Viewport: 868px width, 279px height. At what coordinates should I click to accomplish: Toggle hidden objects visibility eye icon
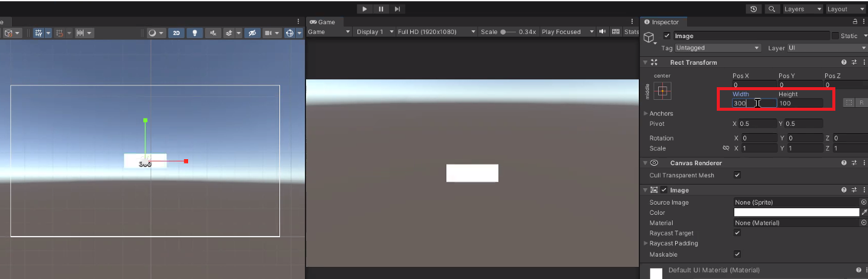click(252, 33)
